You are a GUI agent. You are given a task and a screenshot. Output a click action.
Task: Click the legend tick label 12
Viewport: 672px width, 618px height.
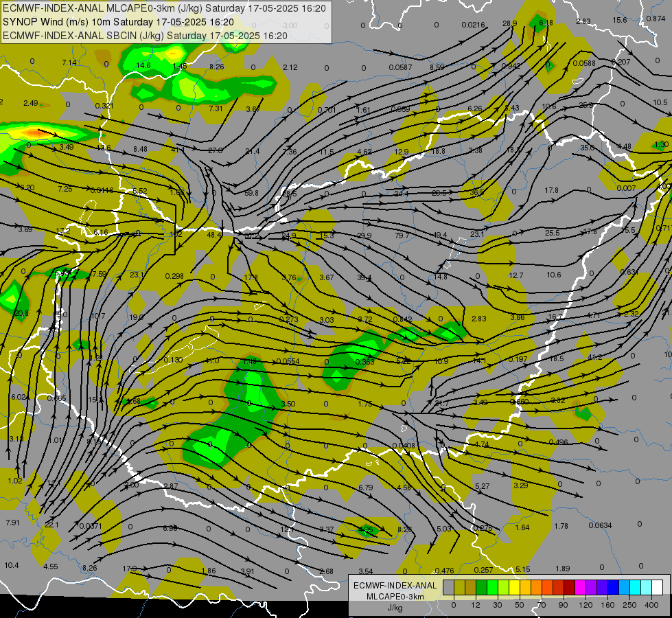pos(476,605)
